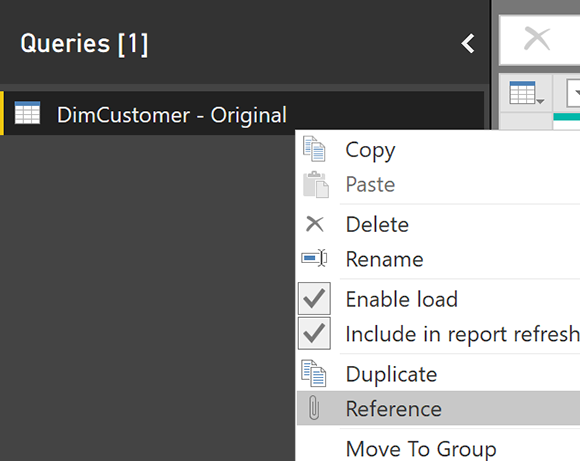Toggle Include in report refresh checkbox
The width and height of the screenshot is (580, 461).
[314, 333]
